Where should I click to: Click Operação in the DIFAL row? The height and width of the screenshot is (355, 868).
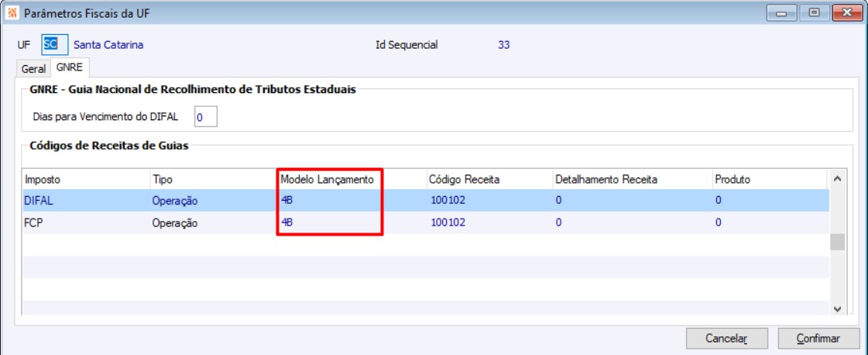(x=175, y=202)
